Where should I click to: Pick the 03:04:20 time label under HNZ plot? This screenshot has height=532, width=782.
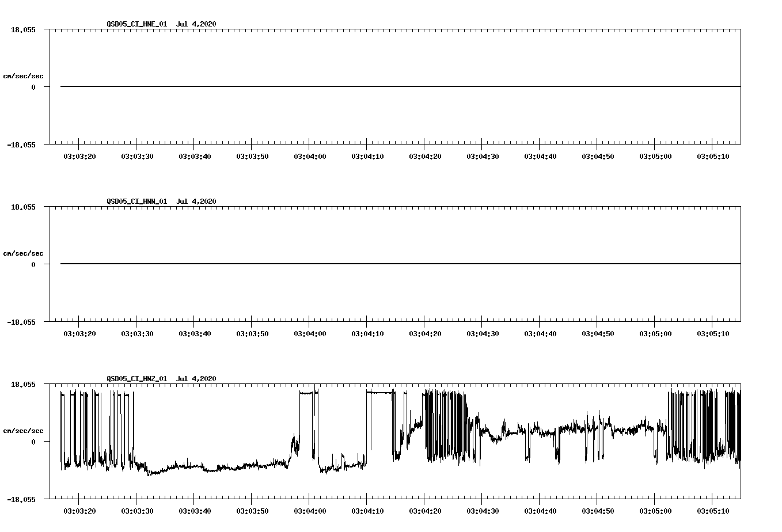tap(425, 511)
